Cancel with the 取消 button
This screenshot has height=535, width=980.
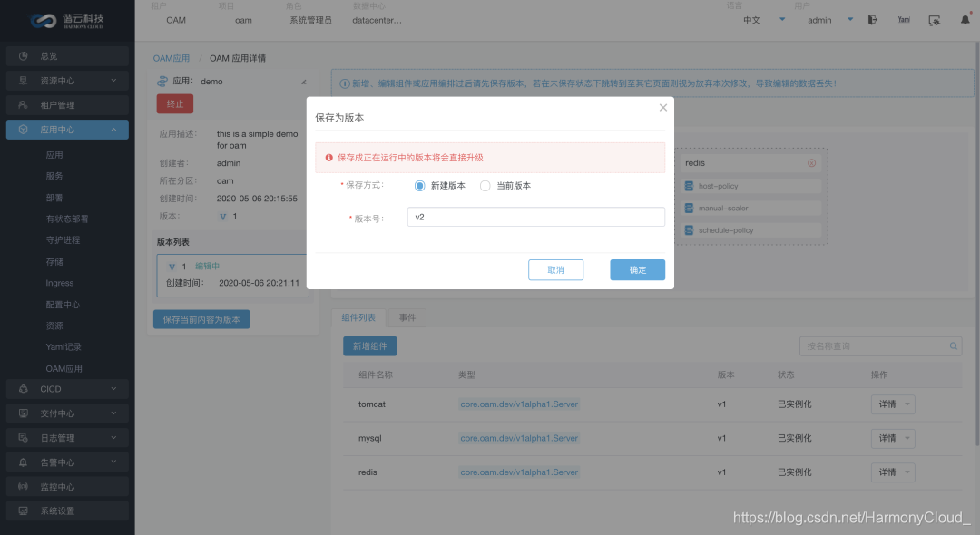[555, 269]
